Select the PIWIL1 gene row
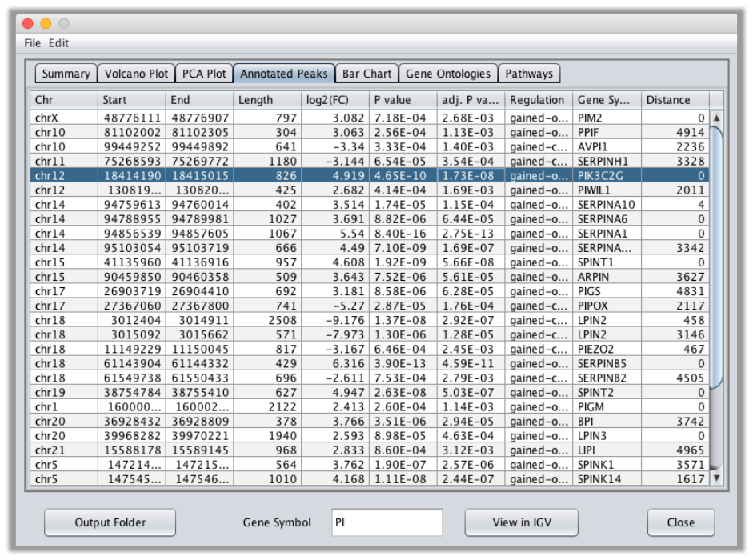Screen dimensions: 753x560 click(369, 190)
